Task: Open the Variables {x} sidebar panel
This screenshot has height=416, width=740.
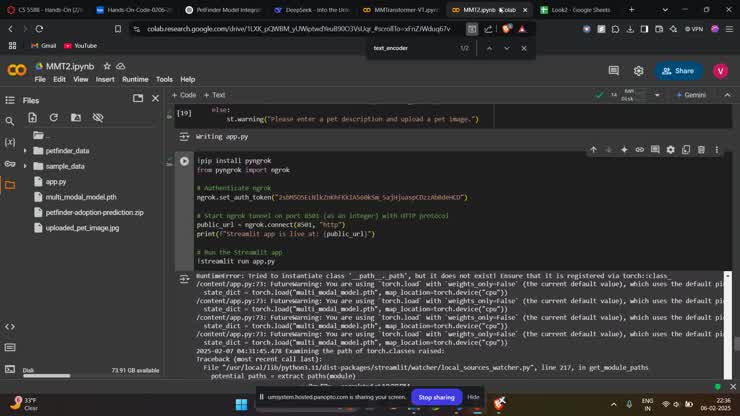Action: point(10,142)
